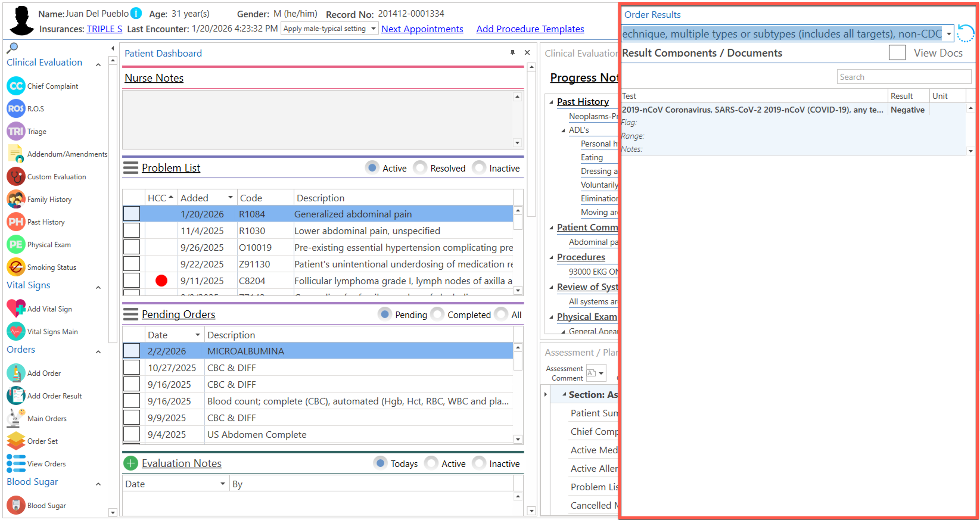This screenshot has height=520, width=980.
Task: Click the refresh icon in Order Results
Action: pos(965,33)
